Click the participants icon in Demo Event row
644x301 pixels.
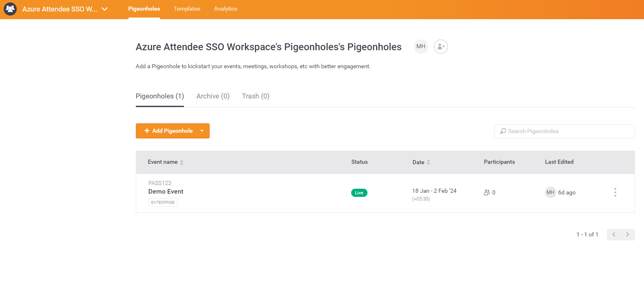click(x=487, y=192)
